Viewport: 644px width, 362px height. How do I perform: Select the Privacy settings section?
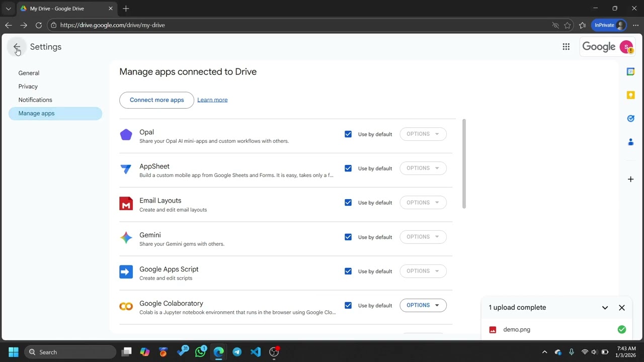click(x=28, y=86)
